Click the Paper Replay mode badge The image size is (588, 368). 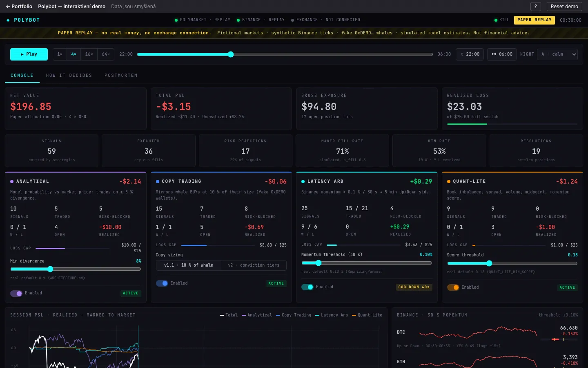pos(534,20)
